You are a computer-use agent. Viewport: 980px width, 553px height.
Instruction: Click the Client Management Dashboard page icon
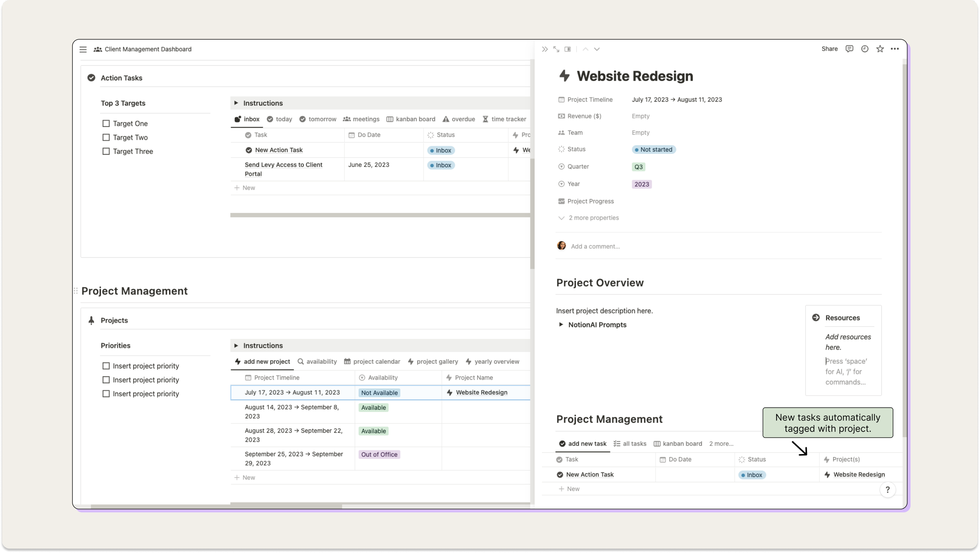[x=98, y=49]
